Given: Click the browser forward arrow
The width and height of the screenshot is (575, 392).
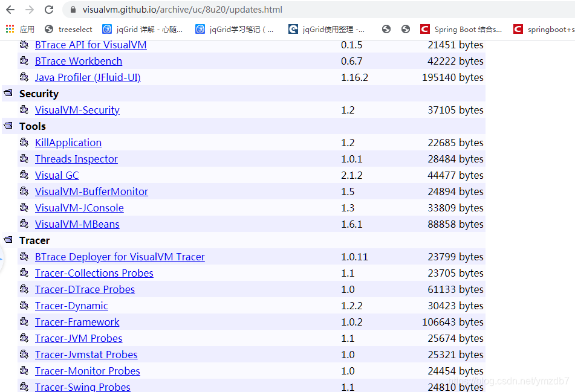Looking at the screenshot, I should pos(30,10).
